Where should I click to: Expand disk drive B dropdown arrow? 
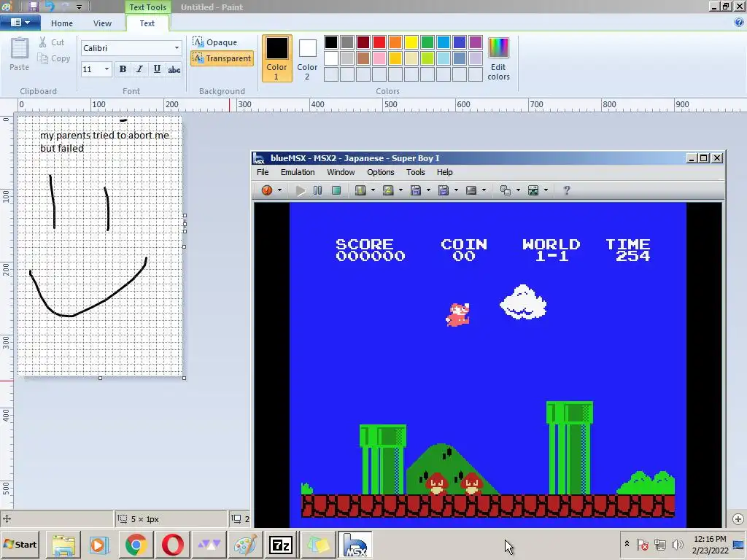click(457, 190)
